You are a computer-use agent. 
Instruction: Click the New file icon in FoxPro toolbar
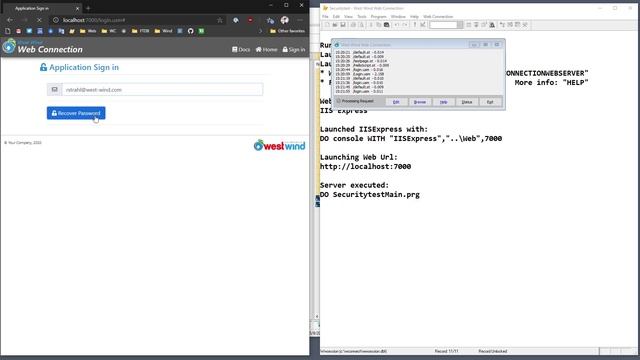[x=327, y=25]
